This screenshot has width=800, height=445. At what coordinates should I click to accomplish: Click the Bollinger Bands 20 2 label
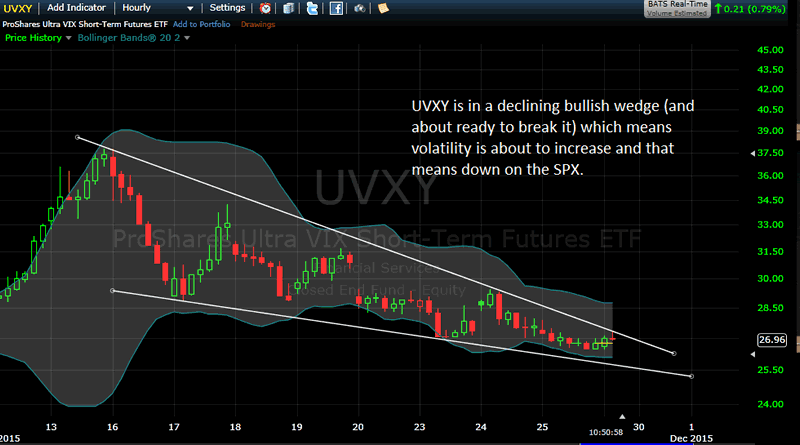pyautogui.click(x=129, y=38)
